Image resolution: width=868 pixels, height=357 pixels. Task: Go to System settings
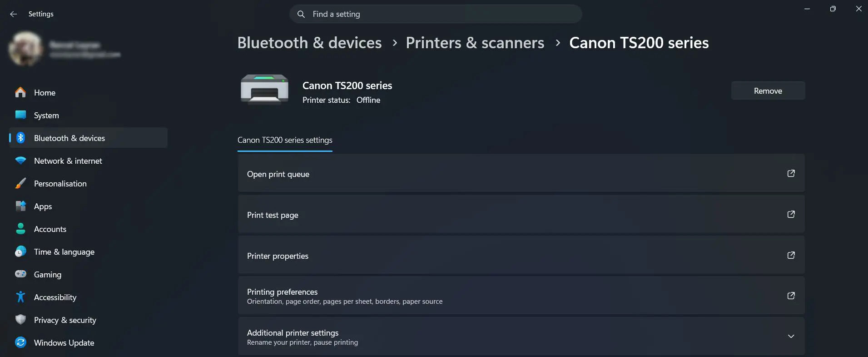[x=88, y=115]
